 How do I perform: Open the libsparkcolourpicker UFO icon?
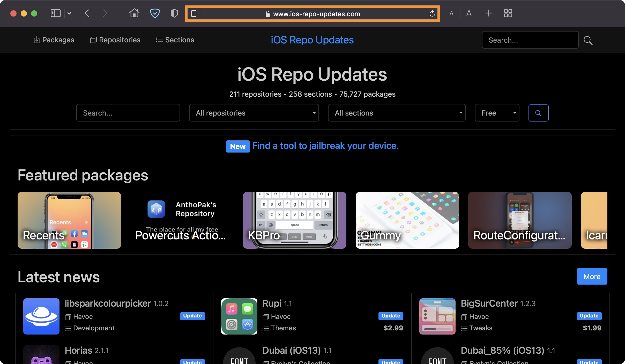(41, 316)
